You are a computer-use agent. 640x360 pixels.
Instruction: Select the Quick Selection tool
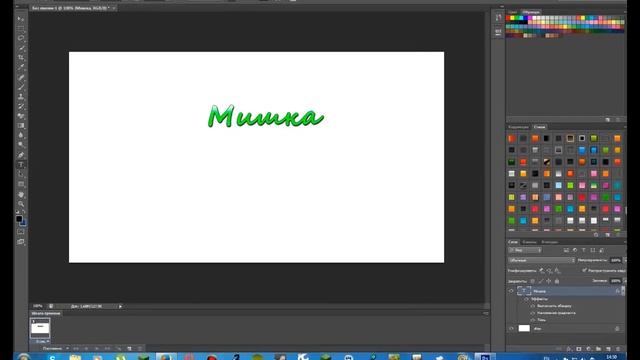(x=21, y=48)
